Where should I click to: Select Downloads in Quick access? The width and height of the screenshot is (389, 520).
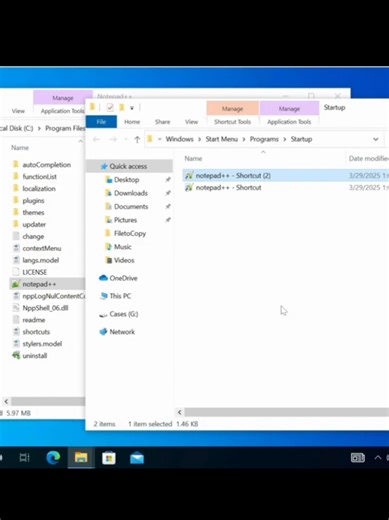tap(131, 193)
